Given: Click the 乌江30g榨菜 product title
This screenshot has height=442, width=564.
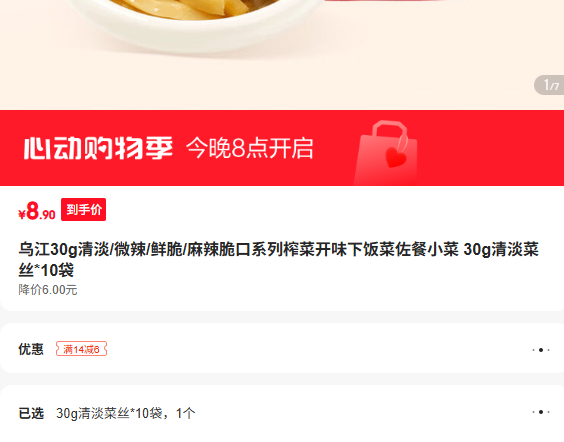Looking at the screenshot, I should [278, 259].
